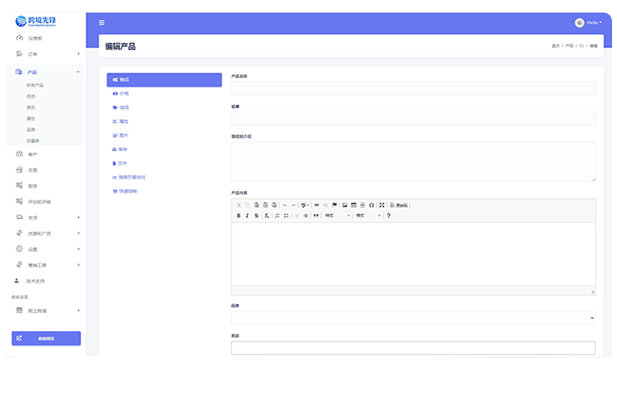The image size is (617, 412).
Task: Switch to the 库存 tab
Action: (123, 149)
